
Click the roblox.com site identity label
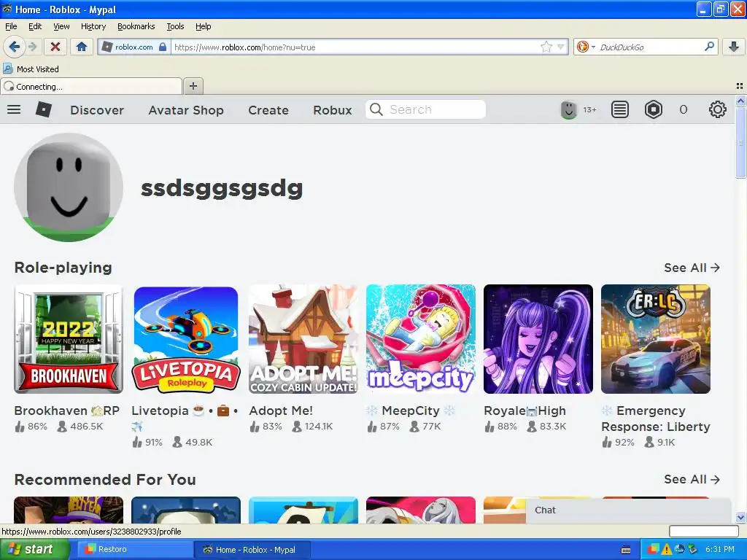tap(134, 47)
